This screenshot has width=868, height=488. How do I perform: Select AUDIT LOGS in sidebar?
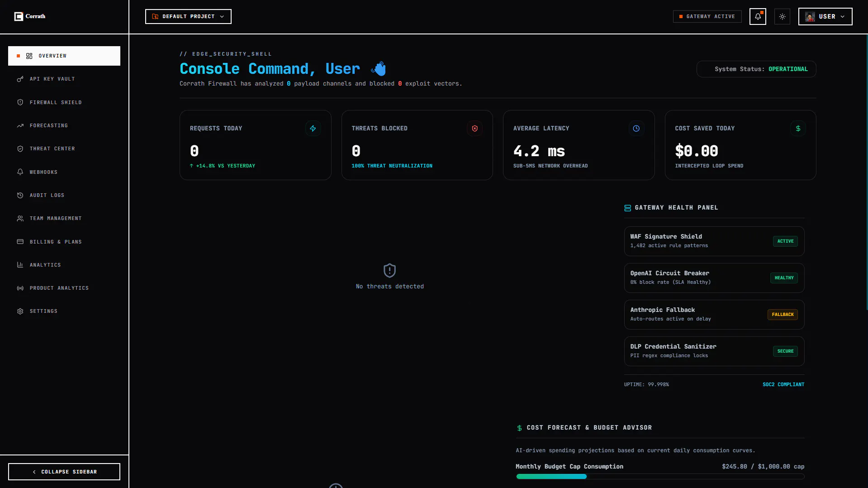pos(64,195)
